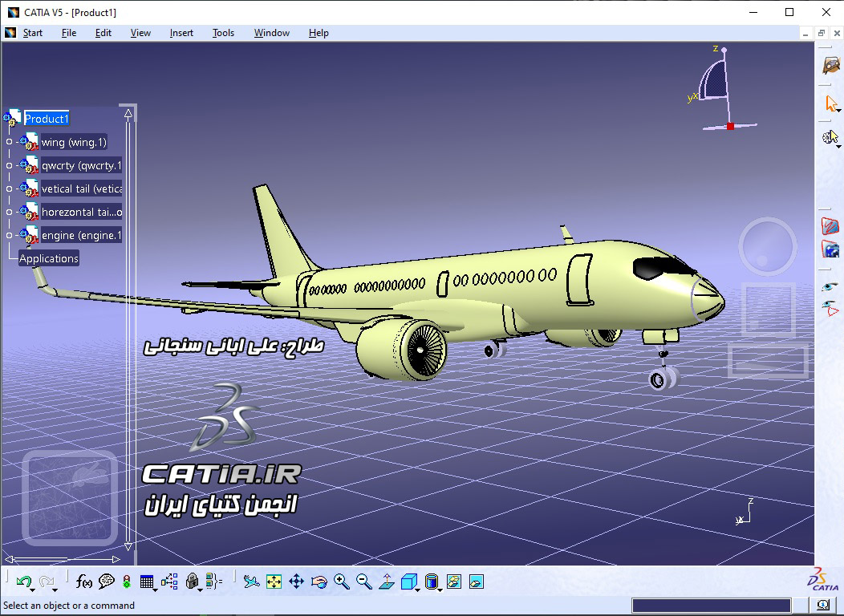Click the Shading view mode cylinder icon
Screen dimensions: 844x616
click(x=431, y=582)
